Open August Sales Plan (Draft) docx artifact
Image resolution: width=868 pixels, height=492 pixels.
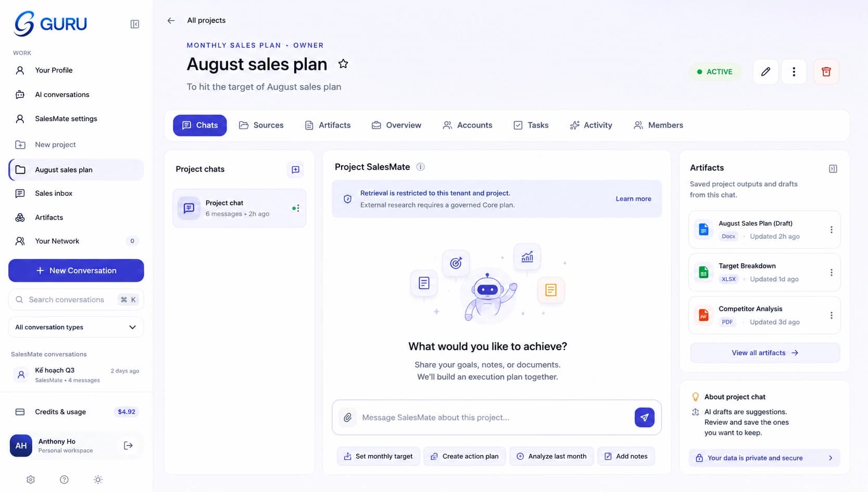[x=764, y=229]
